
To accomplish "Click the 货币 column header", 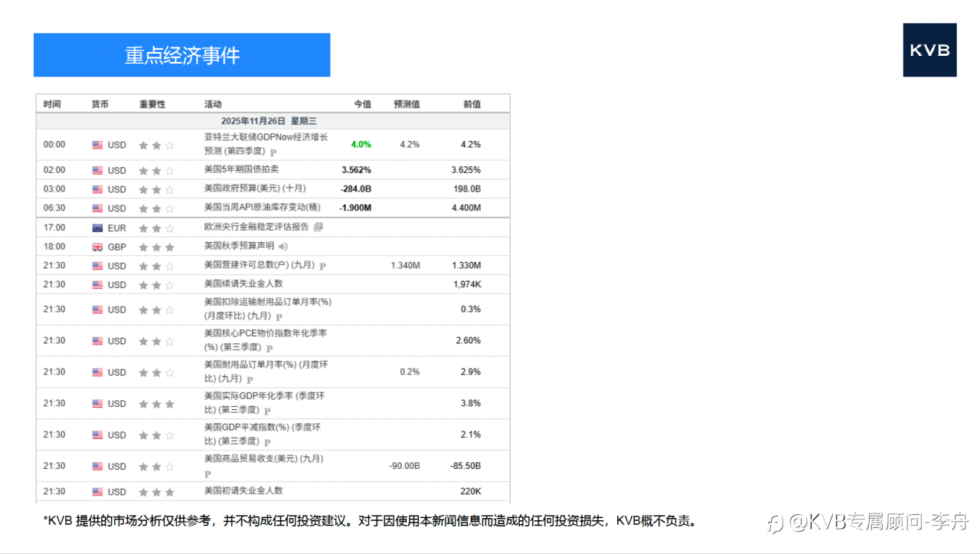I will point(100,104).
